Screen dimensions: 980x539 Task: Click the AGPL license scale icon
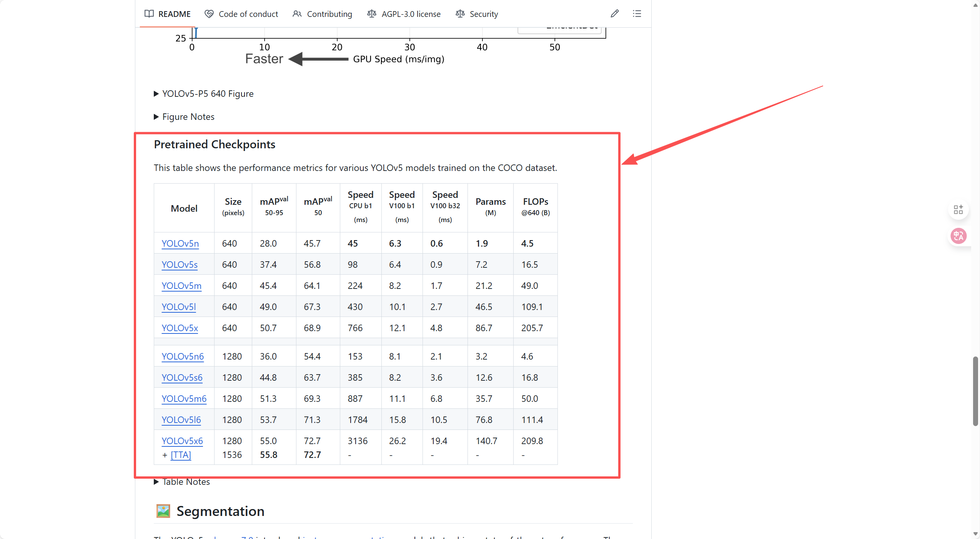(371, 14)
